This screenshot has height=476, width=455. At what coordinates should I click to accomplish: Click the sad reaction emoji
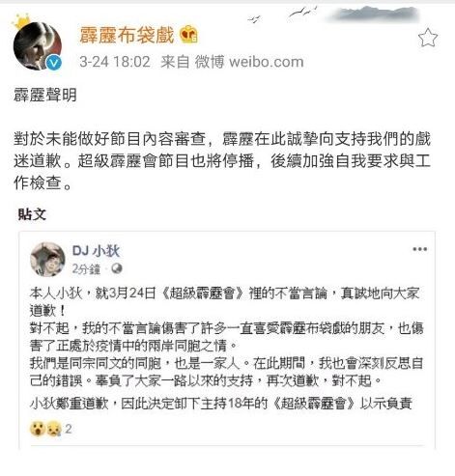pos(53,429)
